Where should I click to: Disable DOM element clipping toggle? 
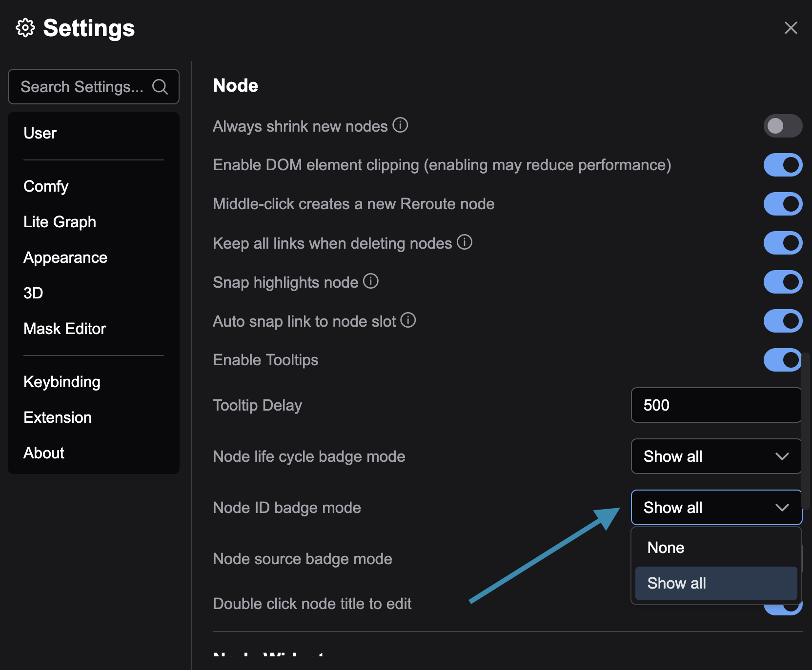[x=783, y=165]
